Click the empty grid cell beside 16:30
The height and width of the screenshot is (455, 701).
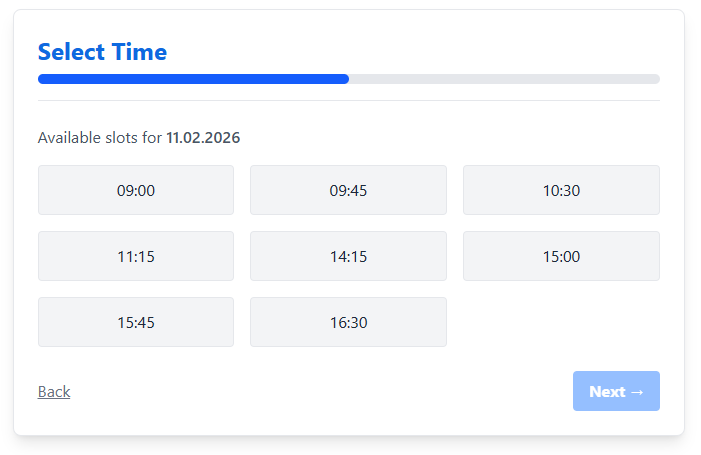click(561, 322)
